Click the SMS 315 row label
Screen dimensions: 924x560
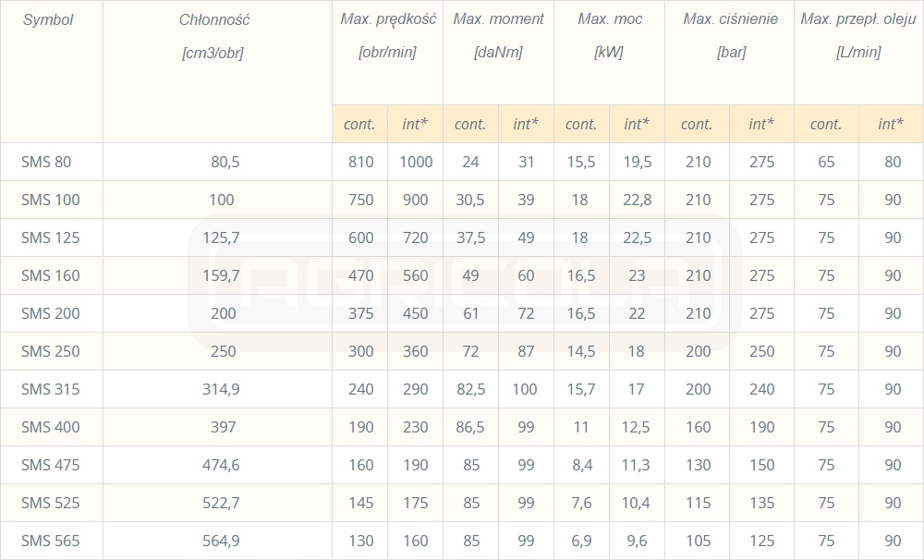[50, 389]
